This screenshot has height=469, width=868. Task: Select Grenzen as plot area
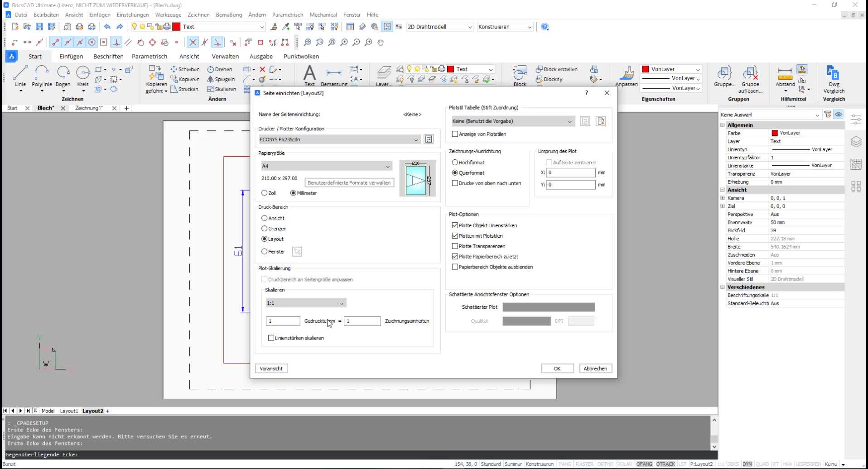pos(265,229)
